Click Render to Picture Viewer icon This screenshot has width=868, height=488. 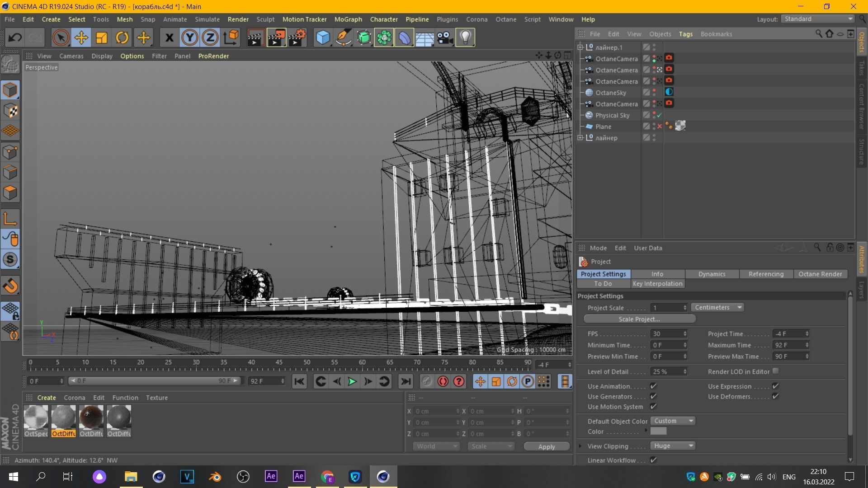(276, 38)
